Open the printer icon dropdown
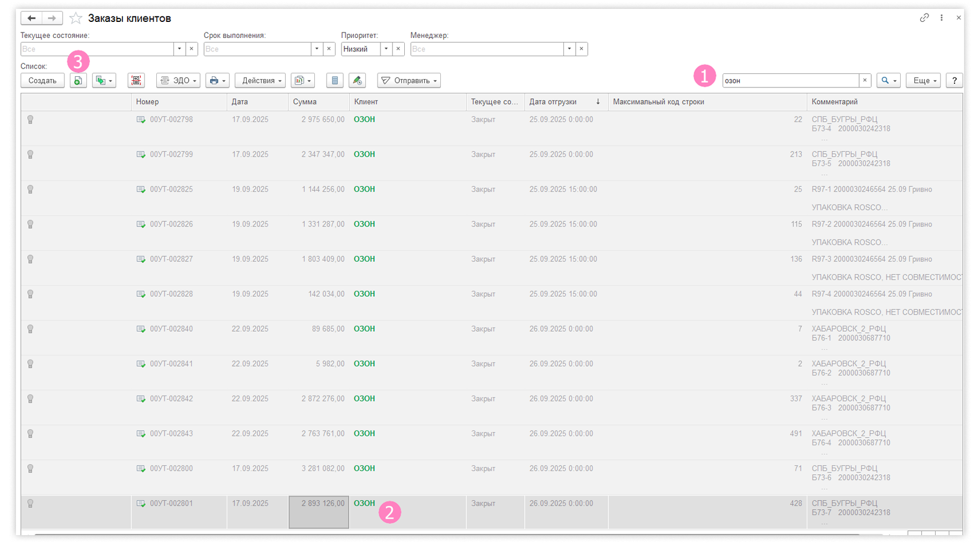This screenshot has height=544, width=980. 217,81
